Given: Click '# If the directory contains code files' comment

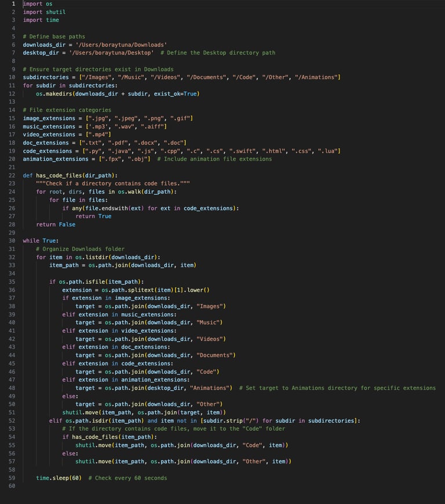Looking at the screenshot, I should click(x=174, y=429).
